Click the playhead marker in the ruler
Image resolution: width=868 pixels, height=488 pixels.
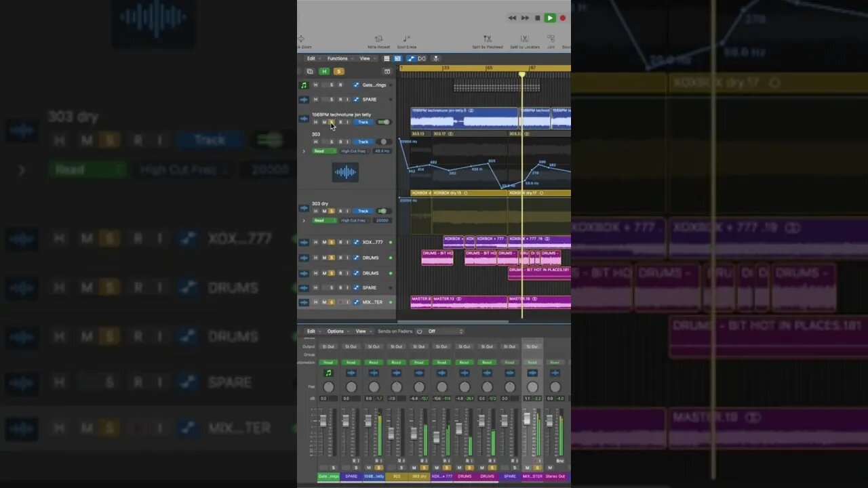coord(522,74)
